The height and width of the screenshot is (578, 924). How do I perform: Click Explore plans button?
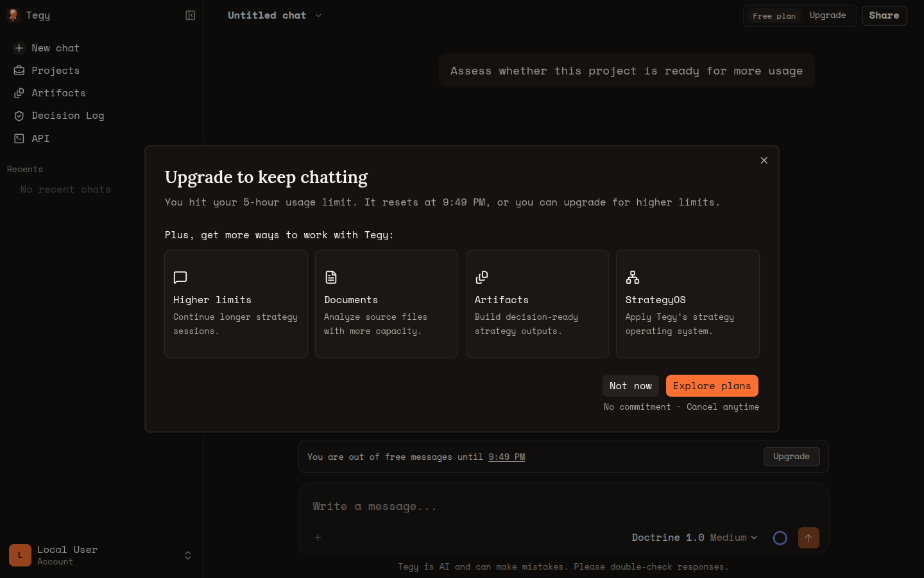tap(712, 386)
